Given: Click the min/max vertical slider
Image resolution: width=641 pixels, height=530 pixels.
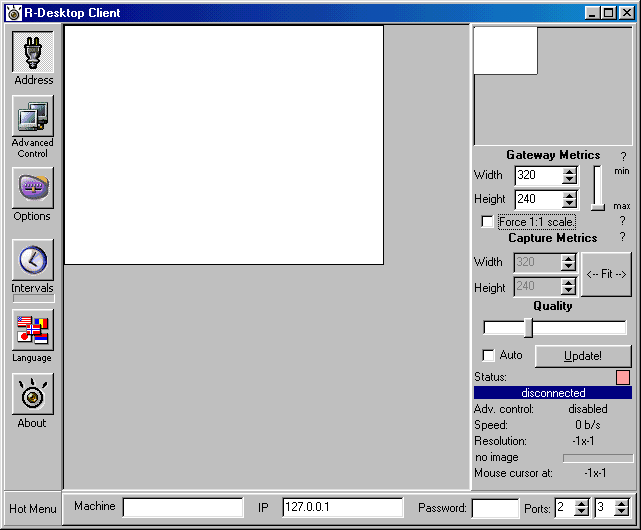Looking at the screenshot, I should 598,187.
